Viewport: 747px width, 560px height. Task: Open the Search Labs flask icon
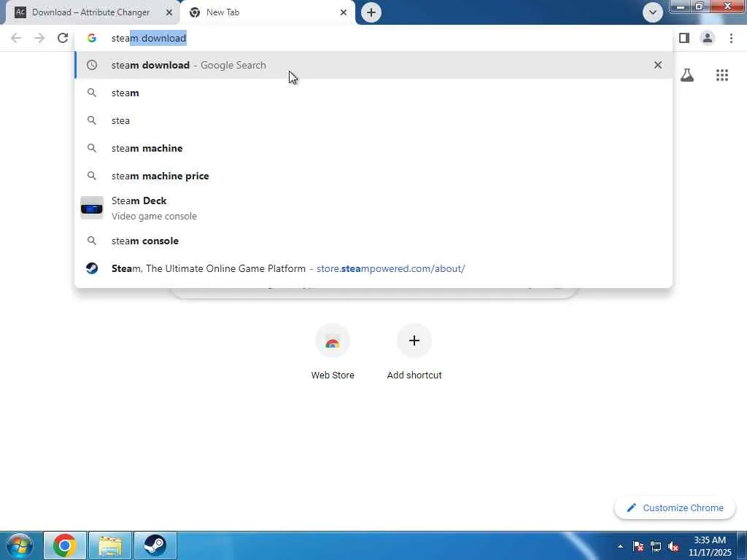point(686,75)
